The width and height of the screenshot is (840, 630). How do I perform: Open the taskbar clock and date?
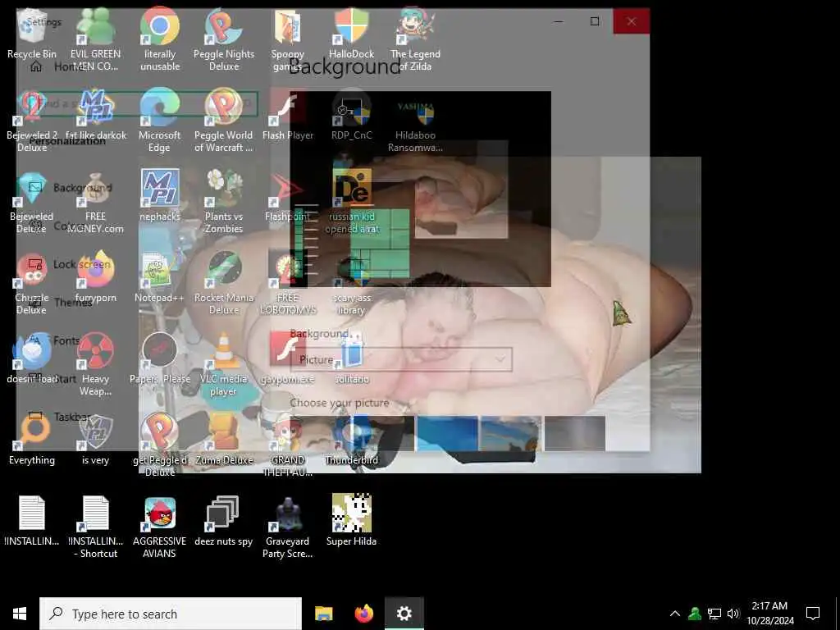(769, 614)
